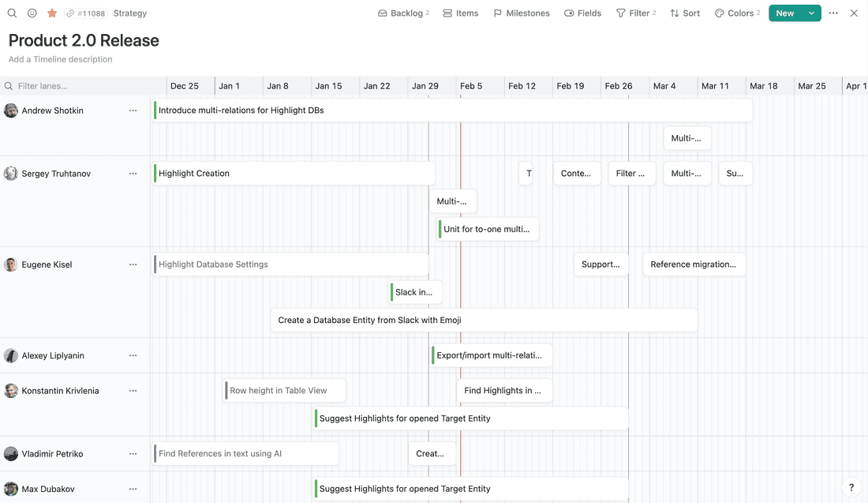Open the help question mark toggle
The image size is (868, 503).
pyautogui.click(x=850, y=487)
